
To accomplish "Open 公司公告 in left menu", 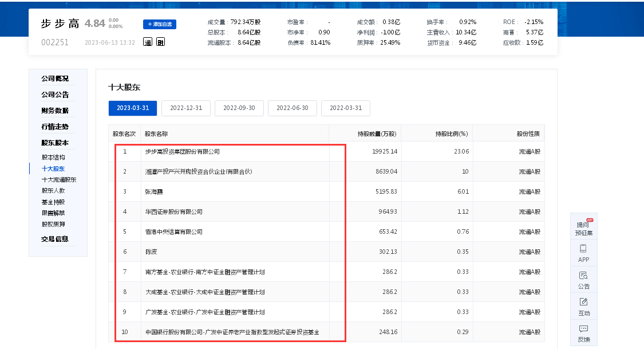I will [x=54, y=95].
